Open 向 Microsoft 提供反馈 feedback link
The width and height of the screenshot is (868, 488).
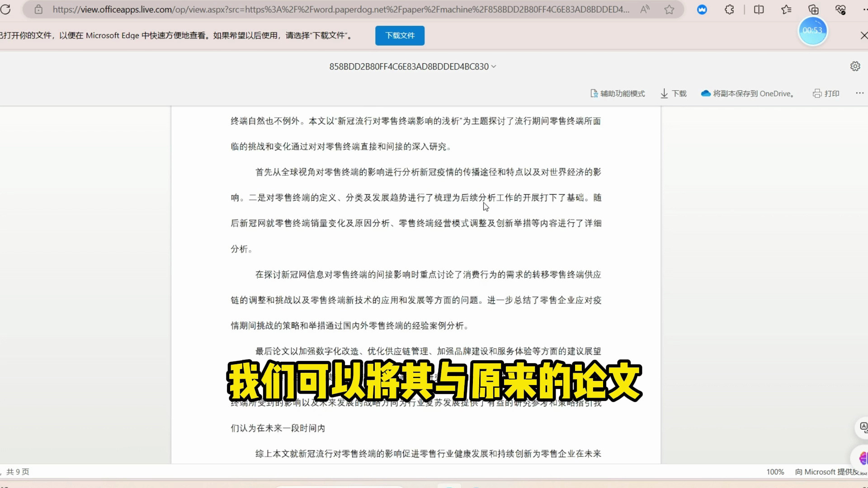[831, 472]
